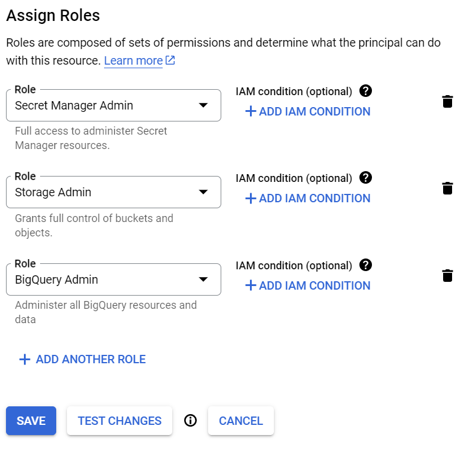
Task: Delete the BigQuery Admin role row
Action: tap(447, 275)
